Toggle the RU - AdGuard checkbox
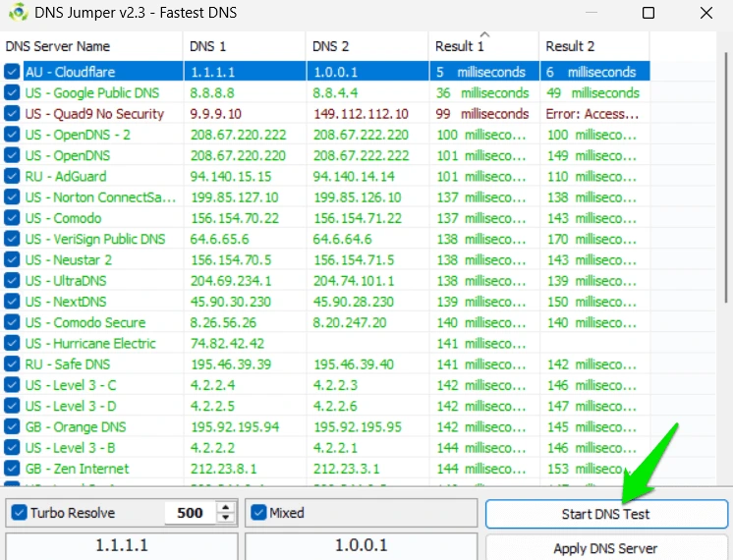Image resolution: width=733 pixels, height=560 pixels. (x=12, y=176)
